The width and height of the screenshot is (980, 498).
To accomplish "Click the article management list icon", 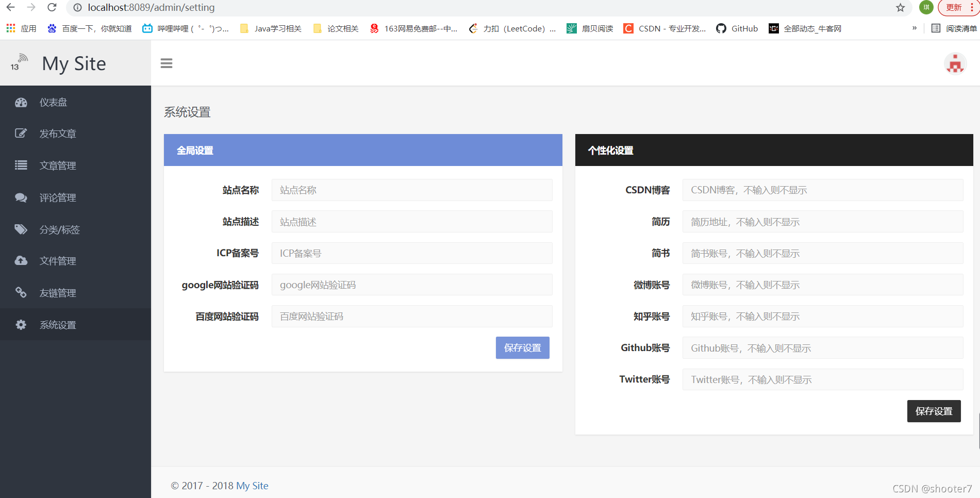I will click(x=21, y=165).
